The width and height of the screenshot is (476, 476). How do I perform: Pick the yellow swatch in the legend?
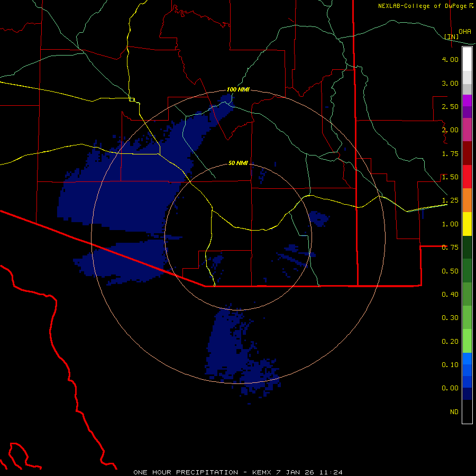pos(467,224)
